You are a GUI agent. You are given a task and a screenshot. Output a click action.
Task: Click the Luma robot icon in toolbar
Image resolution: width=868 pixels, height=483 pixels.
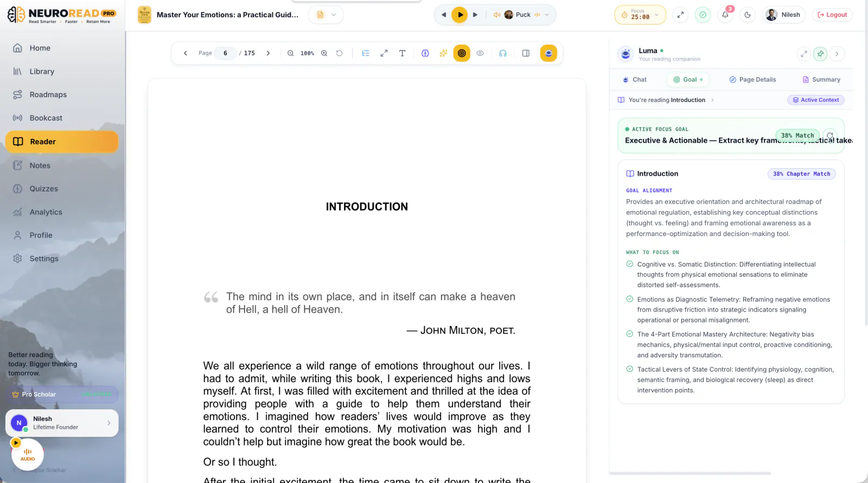pos(548,53)
